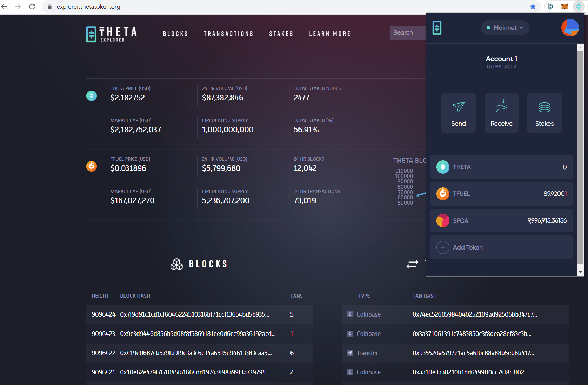This screenshot has width=588, height=385.
Task: Select the TFUEL balance row
Action: [x=501, y=194]
